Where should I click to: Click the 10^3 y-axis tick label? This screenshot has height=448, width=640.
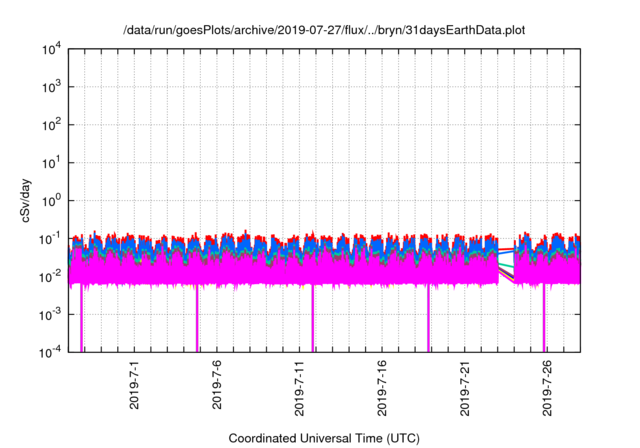[x=52, y=87]
